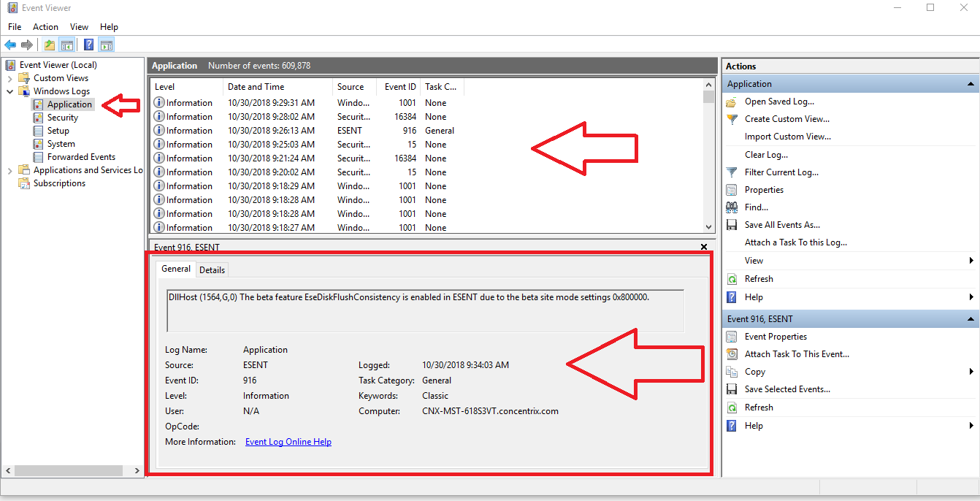The height and width of the screenshot is (501, 980).
Task: Open the Event Log Online Help link
Action: 288,442
